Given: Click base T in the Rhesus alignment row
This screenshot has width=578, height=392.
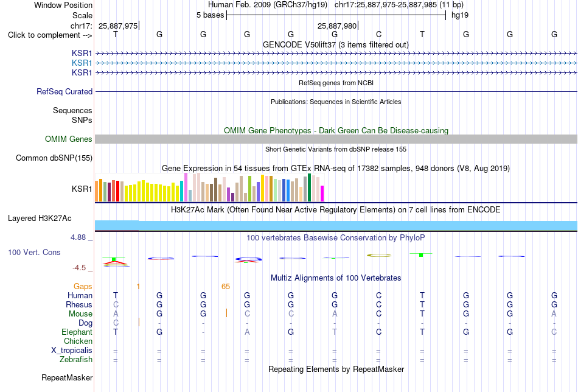Looking at the screenshot, I should coord(422,304).
